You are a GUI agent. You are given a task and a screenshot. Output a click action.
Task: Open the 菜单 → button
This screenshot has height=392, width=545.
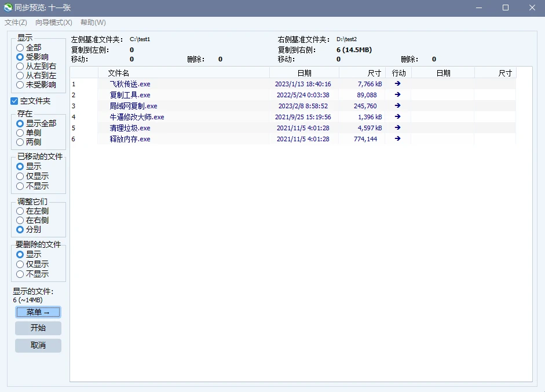38,312
